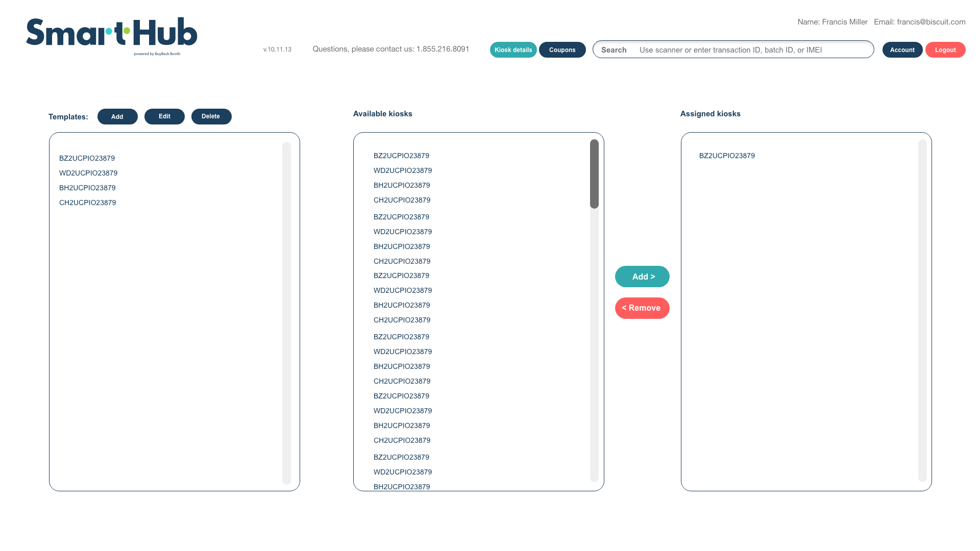This screenshot has height=551, width=980.
Task: Open the Account page
Action: pos(902,50)
